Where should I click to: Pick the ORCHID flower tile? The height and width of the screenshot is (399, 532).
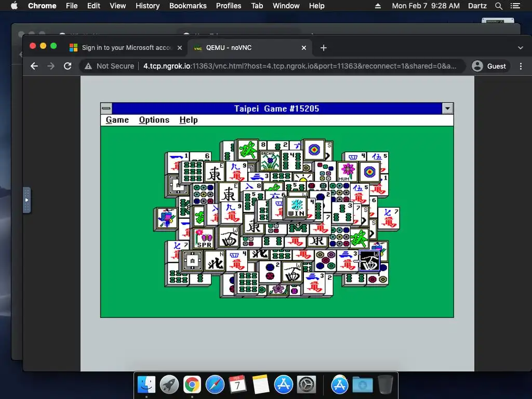coord(270,161)
